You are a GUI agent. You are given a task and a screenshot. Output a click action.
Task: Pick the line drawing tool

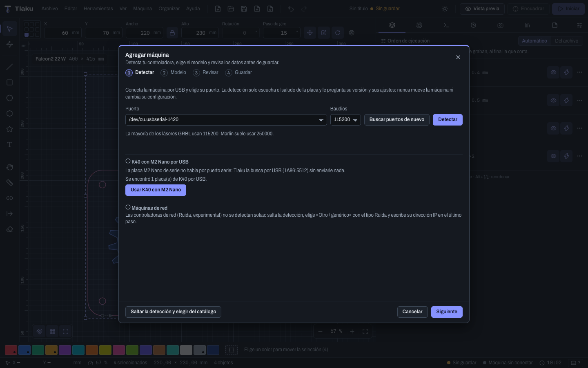point(9,67)
